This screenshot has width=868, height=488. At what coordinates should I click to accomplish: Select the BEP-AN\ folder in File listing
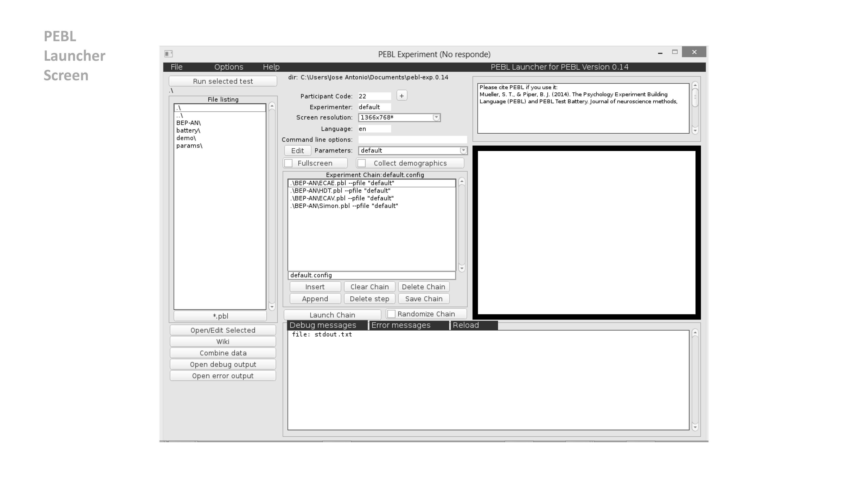[x=188, y=123]
